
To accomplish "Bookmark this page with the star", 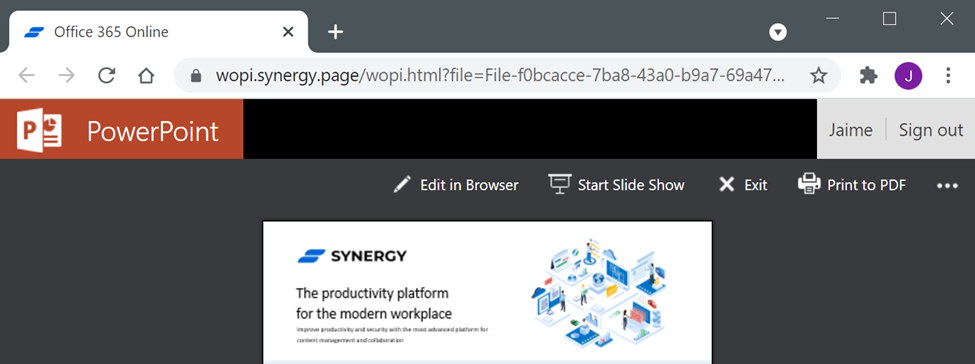I will [819, 76].
